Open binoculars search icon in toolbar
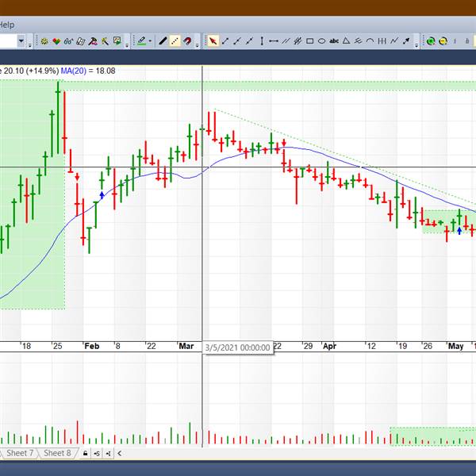Image resolution: width=476 pixels, height=476 pixels. 68,41
